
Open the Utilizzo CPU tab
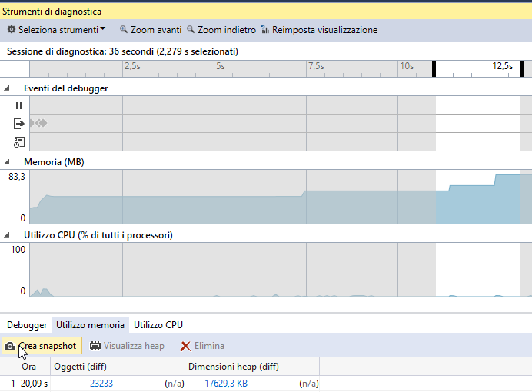pos(158,325)
